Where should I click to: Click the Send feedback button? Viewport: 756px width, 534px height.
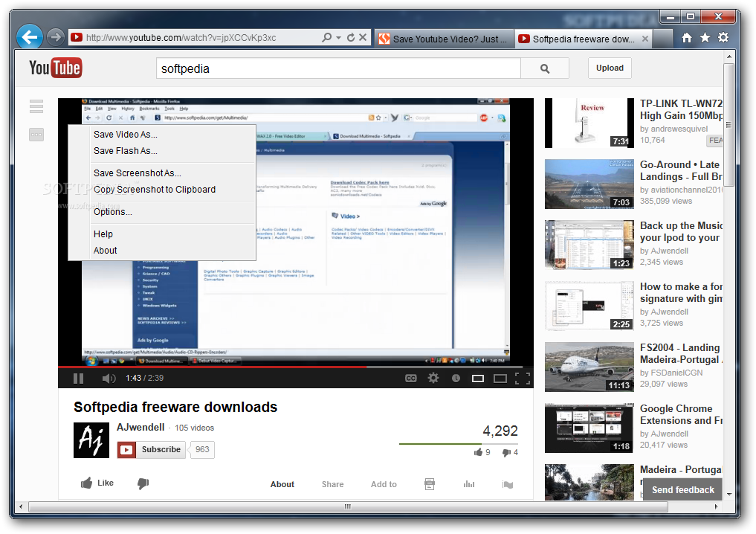(682, 489)
